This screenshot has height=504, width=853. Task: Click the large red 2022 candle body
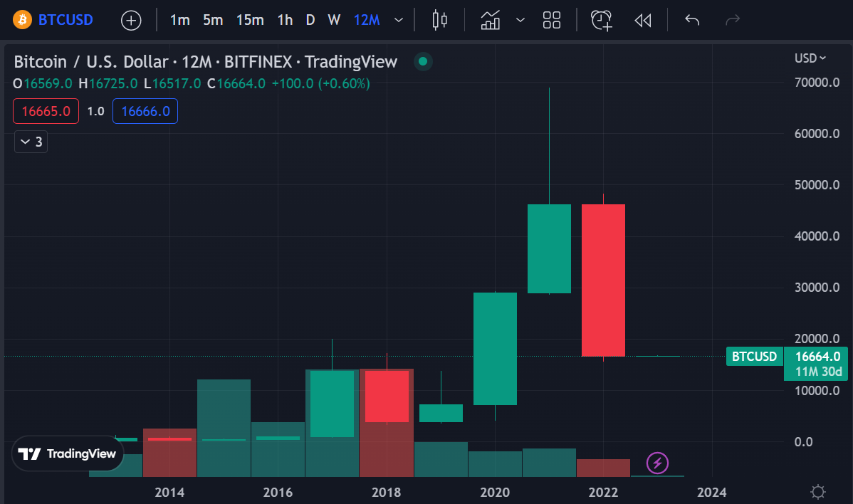603,280
